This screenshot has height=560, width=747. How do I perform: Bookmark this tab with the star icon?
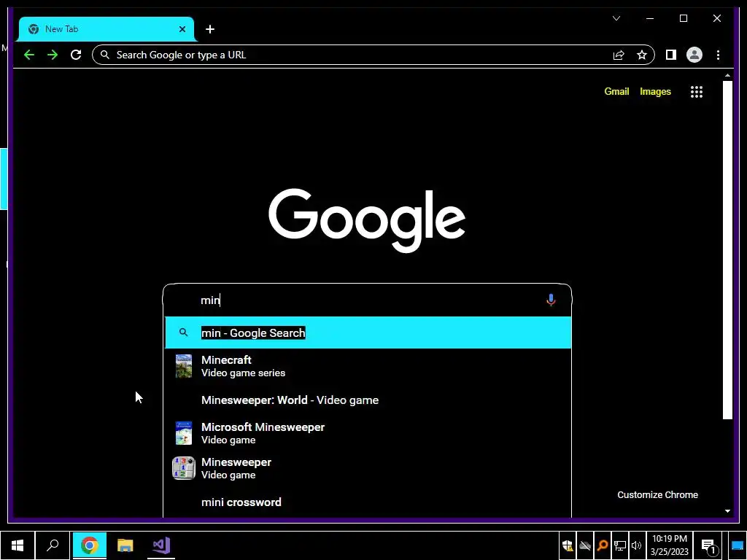click(x=642, y=55)
